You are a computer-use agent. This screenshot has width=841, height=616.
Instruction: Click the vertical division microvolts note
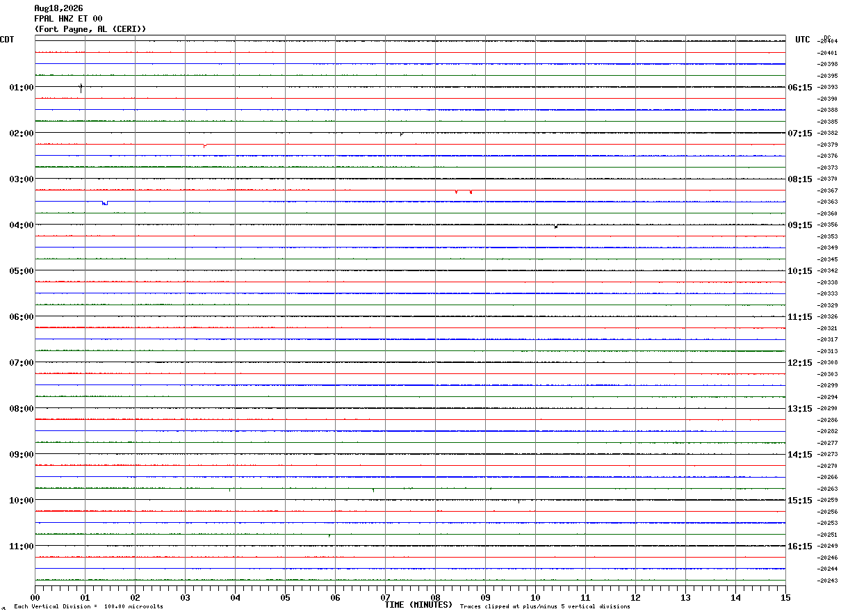pos(88,606)
